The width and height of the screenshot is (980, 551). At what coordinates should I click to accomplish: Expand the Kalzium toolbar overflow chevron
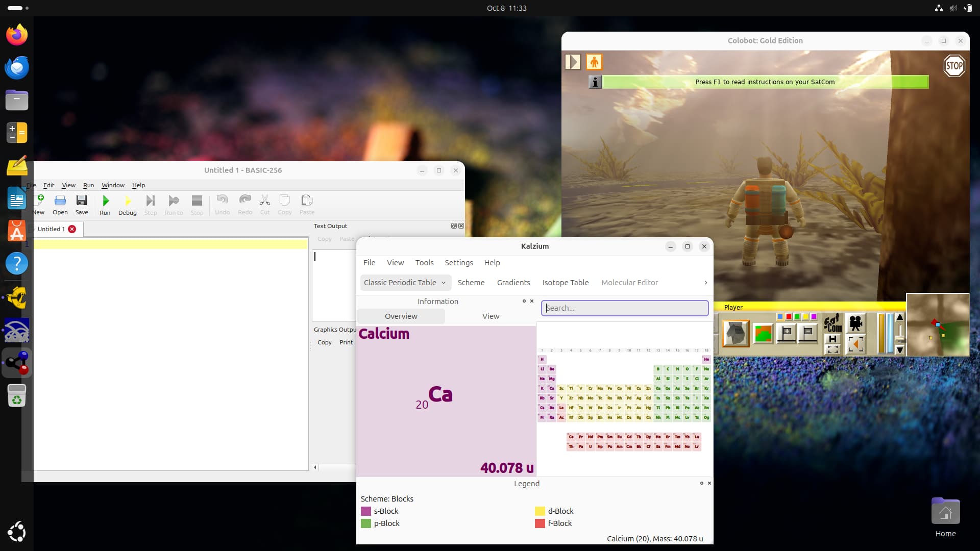tap(706, 283)
